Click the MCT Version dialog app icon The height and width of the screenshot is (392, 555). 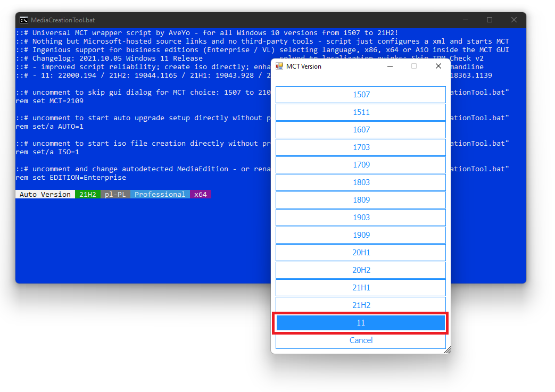(279, 66)
